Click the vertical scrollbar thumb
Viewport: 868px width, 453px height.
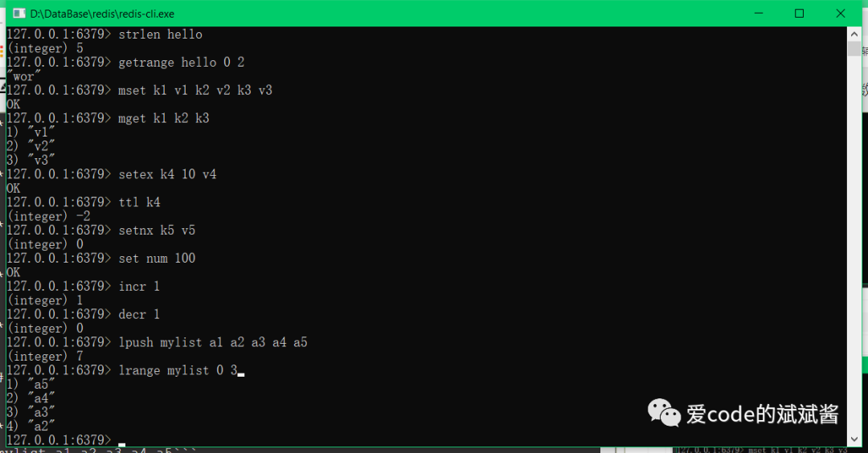pos(854,49)
